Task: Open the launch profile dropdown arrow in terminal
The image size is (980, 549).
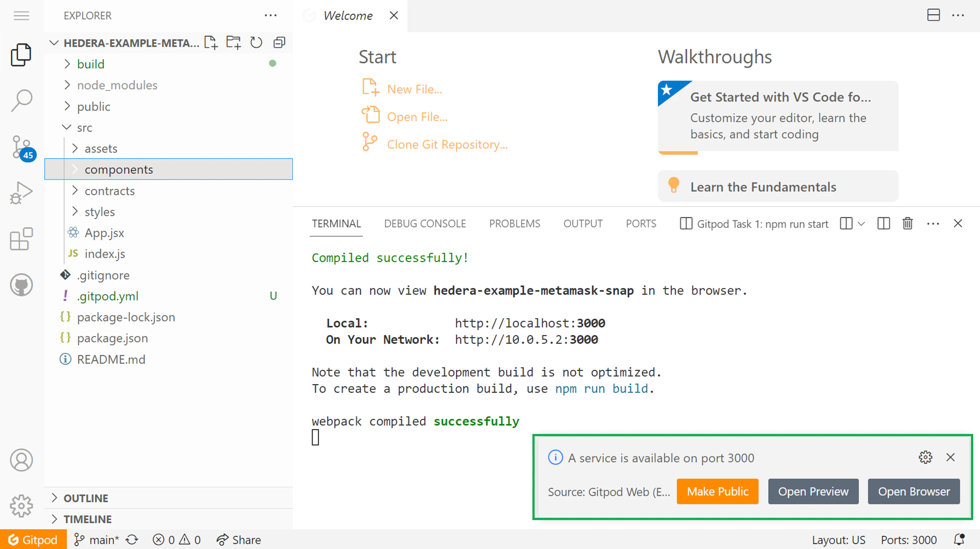Action: coord(861,224)
